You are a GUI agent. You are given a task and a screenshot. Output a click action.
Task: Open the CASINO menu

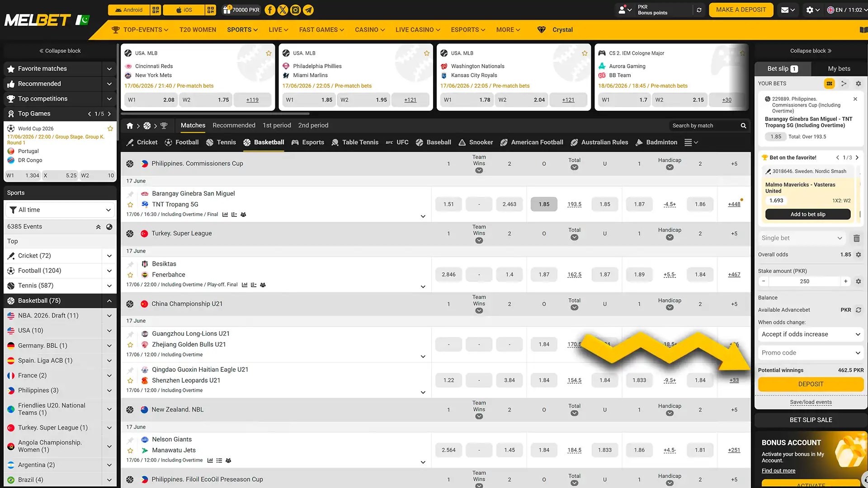(370, 30)
